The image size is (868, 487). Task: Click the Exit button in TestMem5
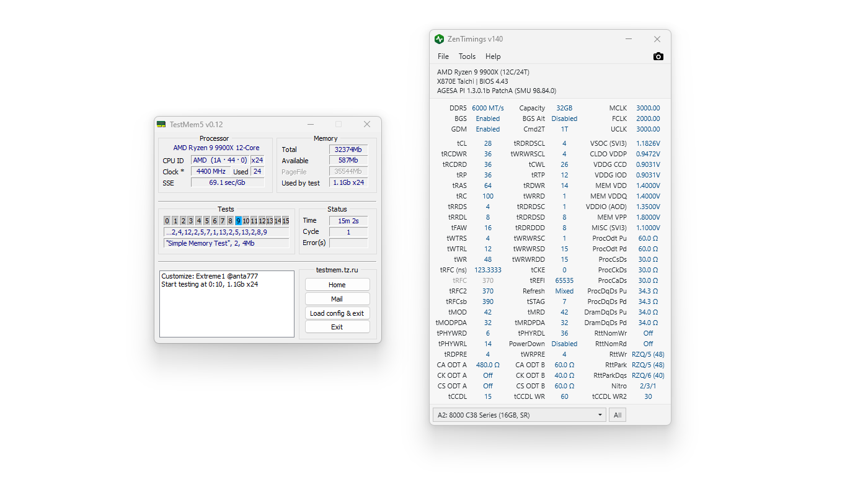coord(337,327)
